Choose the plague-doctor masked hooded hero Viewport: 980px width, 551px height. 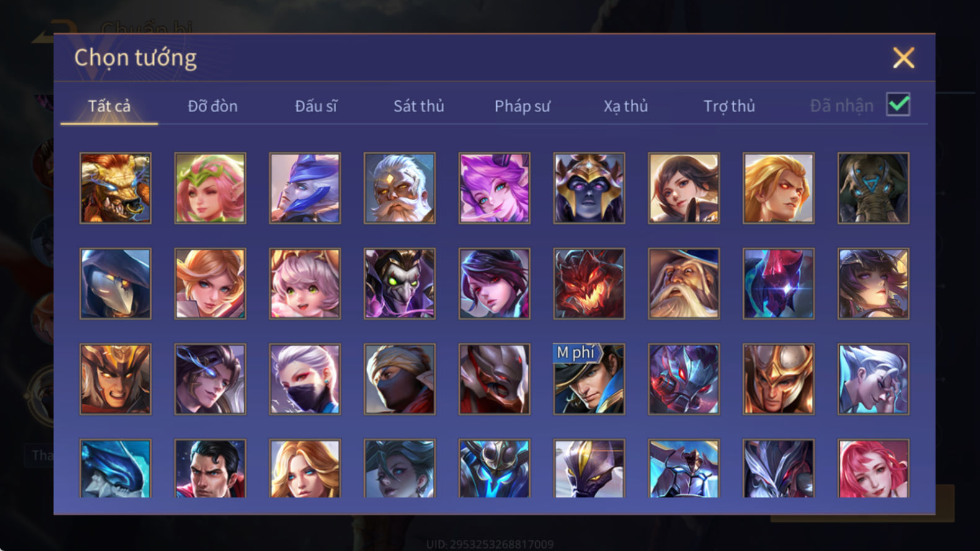115,284
